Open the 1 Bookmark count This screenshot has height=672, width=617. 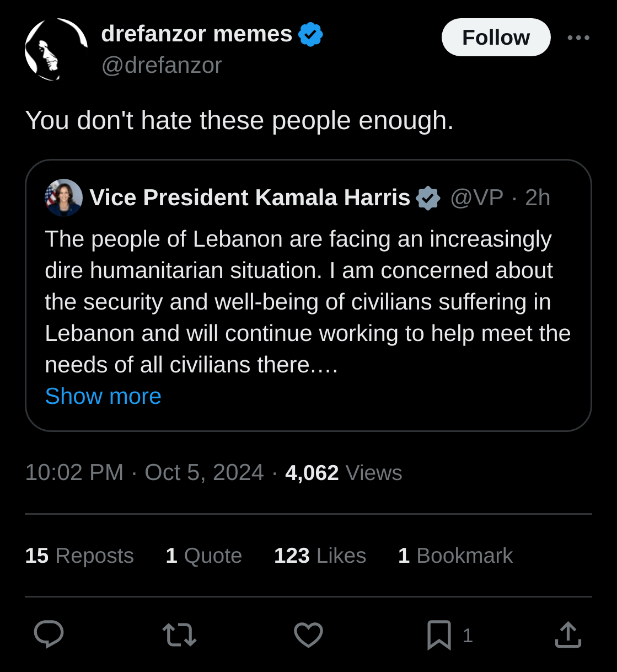pyautogui.click(x=455, y=556)
